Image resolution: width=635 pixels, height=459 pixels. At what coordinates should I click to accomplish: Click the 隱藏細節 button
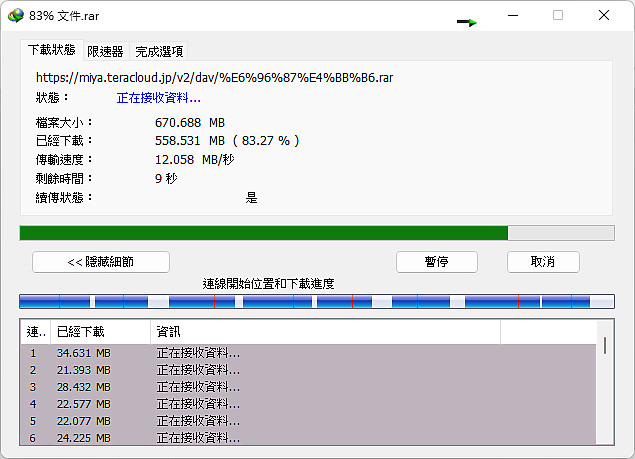(101, 262)
